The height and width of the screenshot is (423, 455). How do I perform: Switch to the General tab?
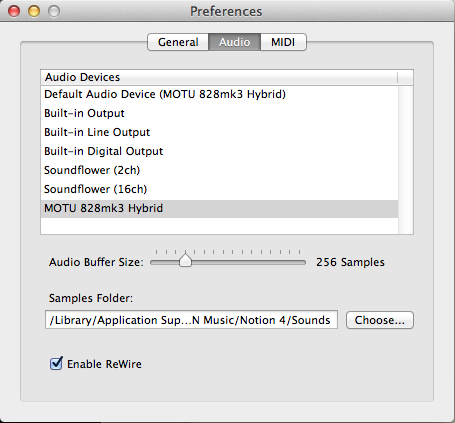[x=178, y=42]
